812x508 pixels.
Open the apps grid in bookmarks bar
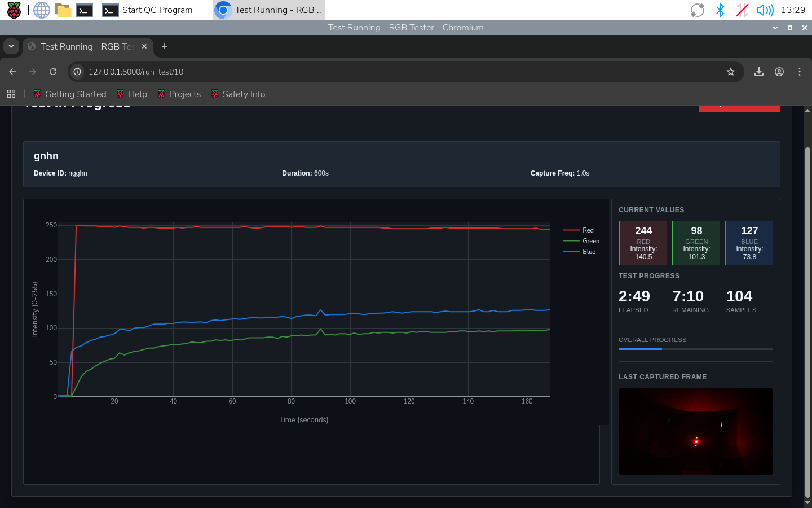pos(11,94)
